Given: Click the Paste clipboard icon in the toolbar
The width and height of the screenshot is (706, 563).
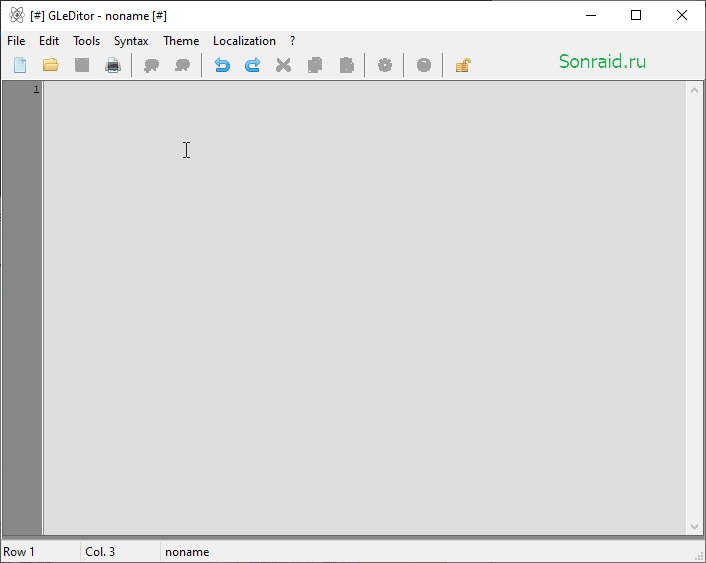Looking at the screenshot, I should click(347, 65).
